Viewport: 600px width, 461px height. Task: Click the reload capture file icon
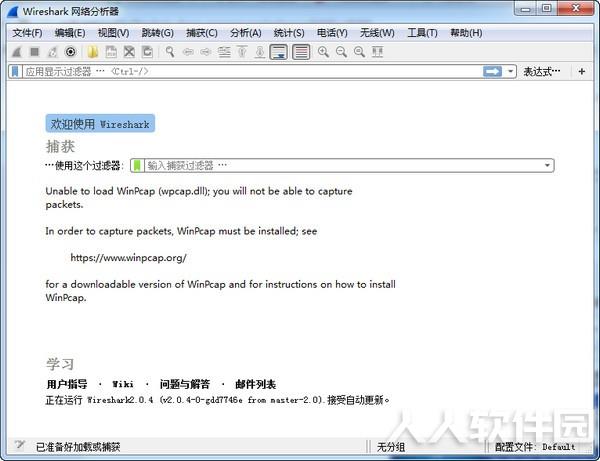tap(147, 52)
